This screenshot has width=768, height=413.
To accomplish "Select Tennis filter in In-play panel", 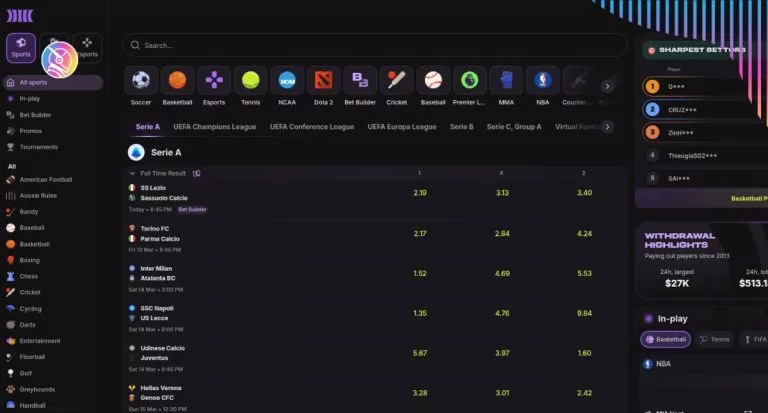I will tap(715, 340).
